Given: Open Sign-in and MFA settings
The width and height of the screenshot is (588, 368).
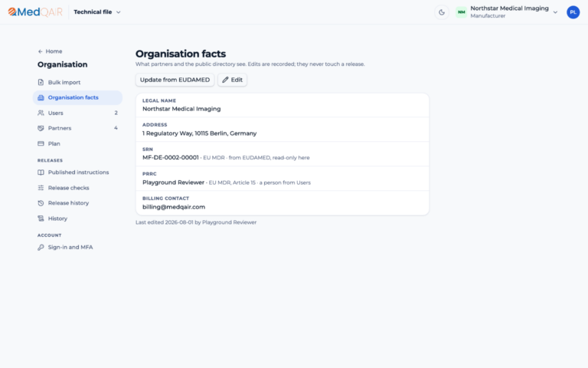Looking at the screenshot, I should [77, 248].
